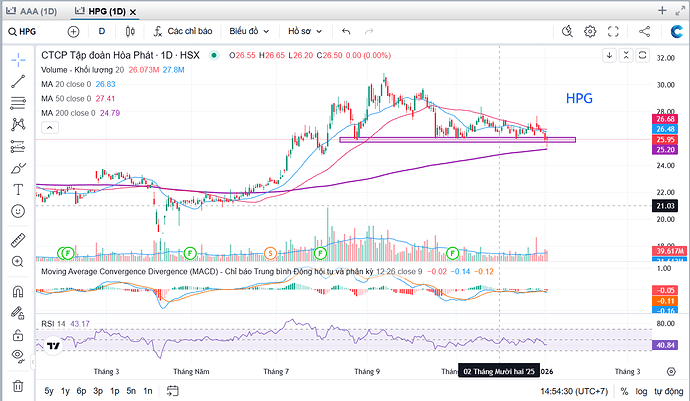Open the emoji icons tool
This screenshot has height=401, width=690.
coord(18,211)
